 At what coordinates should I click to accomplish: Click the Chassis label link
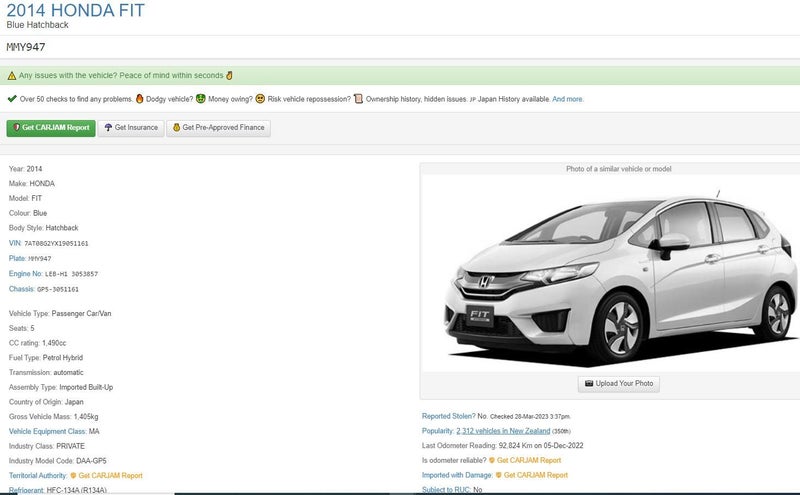pyautogui.click(x=22, y=289)
